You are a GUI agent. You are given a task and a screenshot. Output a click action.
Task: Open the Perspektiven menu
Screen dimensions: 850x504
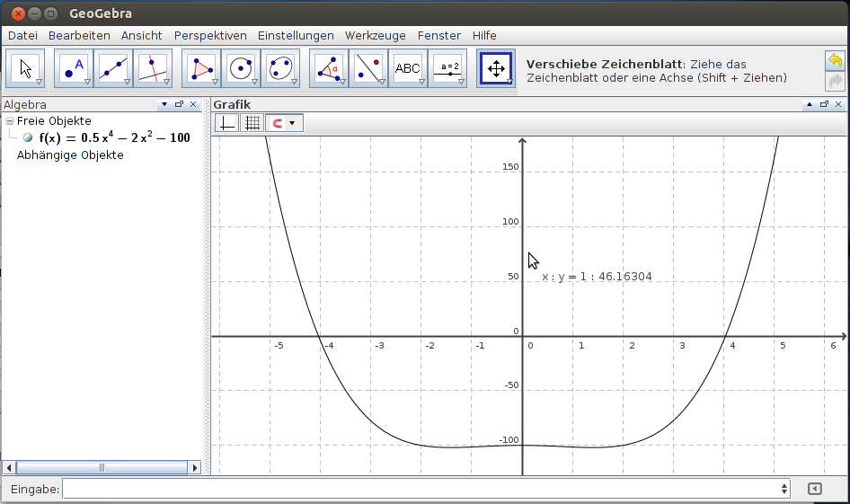coord(210,36)
